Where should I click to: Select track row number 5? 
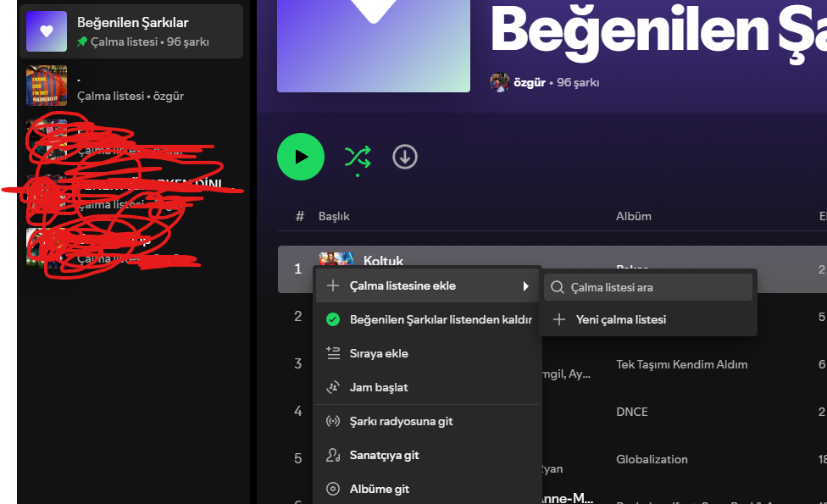click(x=298, y=458)
